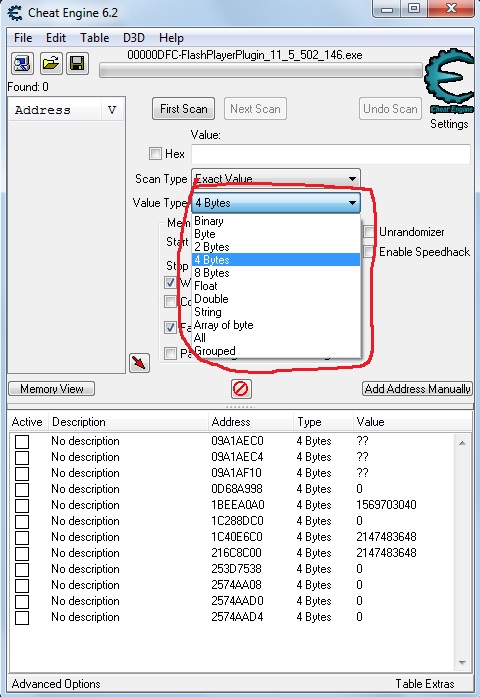Click the open folder icon

coord(51,63)
